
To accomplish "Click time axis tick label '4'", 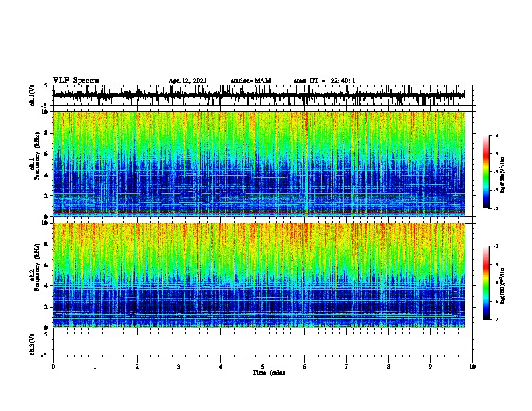I will point(221,367).
